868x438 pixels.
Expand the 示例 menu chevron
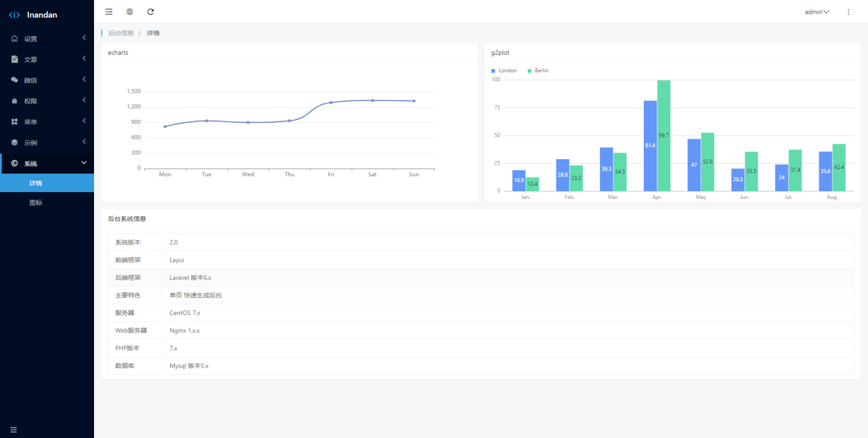(x=84, y=142)
